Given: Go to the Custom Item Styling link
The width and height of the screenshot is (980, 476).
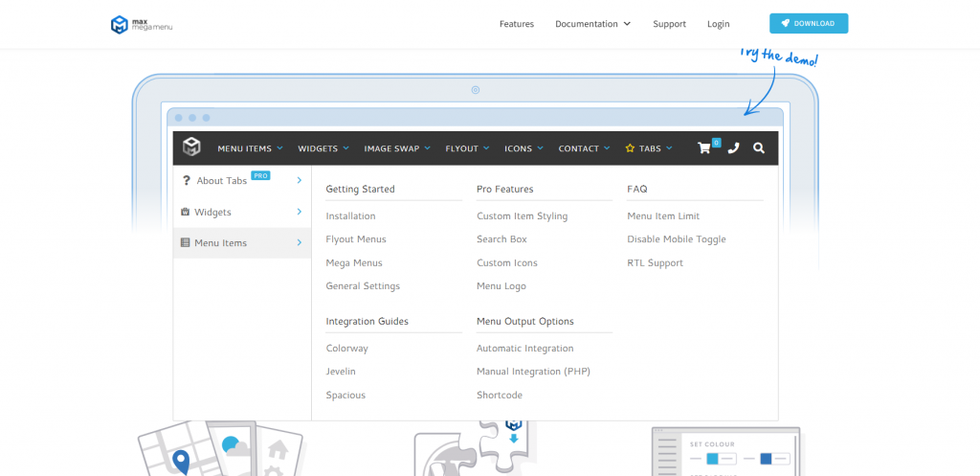Looking at the screenshot, I should point(522,216).
